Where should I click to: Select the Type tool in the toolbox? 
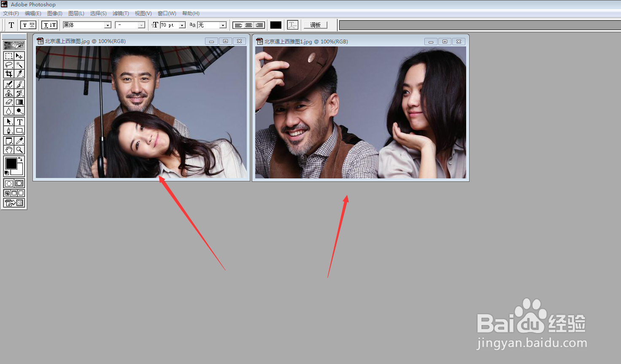pyautogui.click(x=19, y=121)
